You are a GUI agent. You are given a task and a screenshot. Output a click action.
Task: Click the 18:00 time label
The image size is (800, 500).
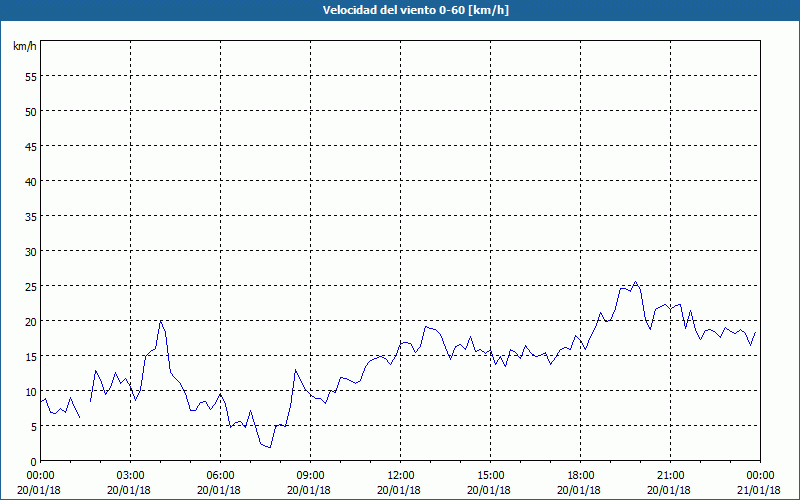pyautogui.click(x=581, y=476)
